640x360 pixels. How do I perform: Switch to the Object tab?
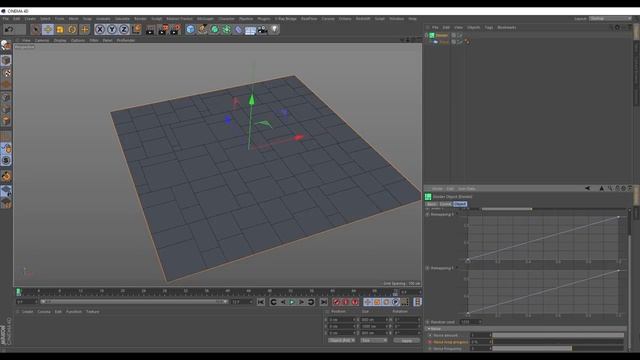point(460,204)
